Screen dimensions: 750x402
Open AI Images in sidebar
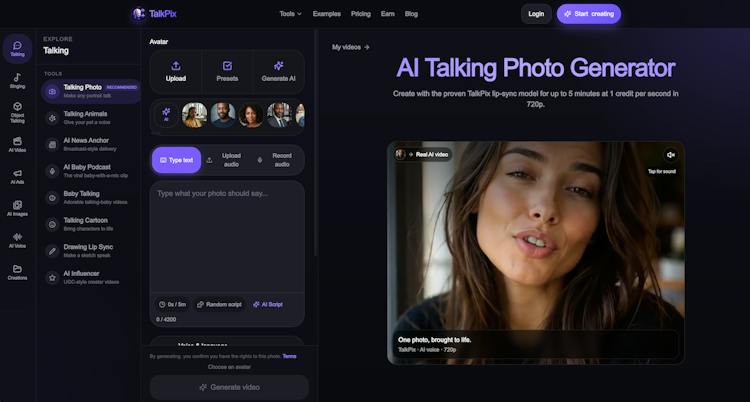pos(17,208)
